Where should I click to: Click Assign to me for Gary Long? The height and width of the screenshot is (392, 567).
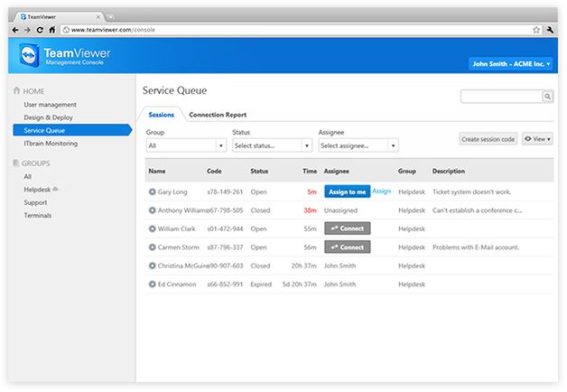pyautogui.click(x=347, y=191)
